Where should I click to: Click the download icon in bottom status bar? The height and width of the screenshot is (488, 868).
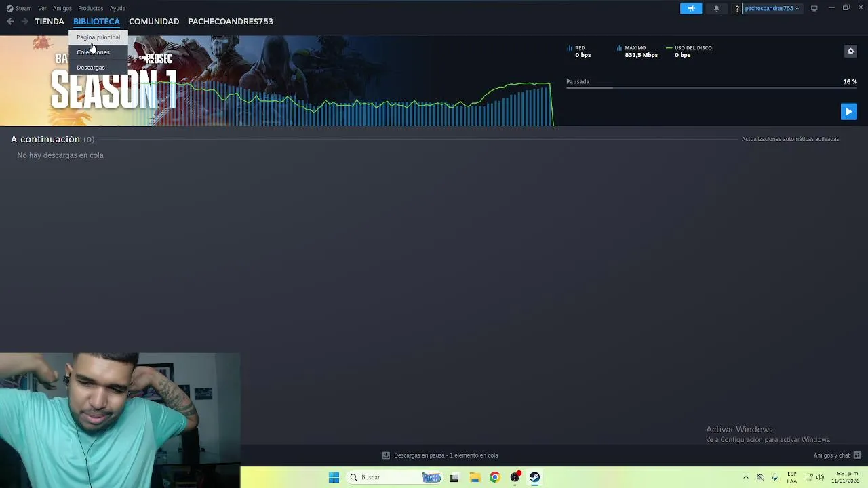tap(386, 455)
